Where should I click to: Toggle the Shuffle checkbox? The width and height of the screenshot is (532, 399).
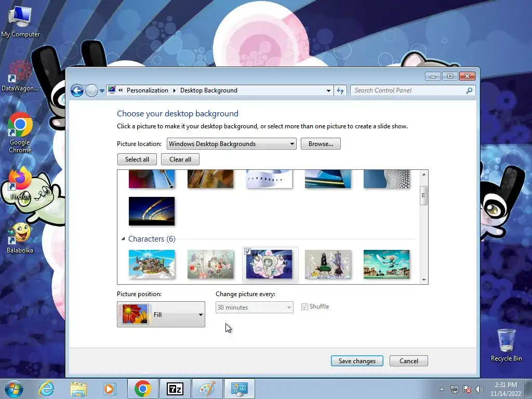(x=304, y=307)
